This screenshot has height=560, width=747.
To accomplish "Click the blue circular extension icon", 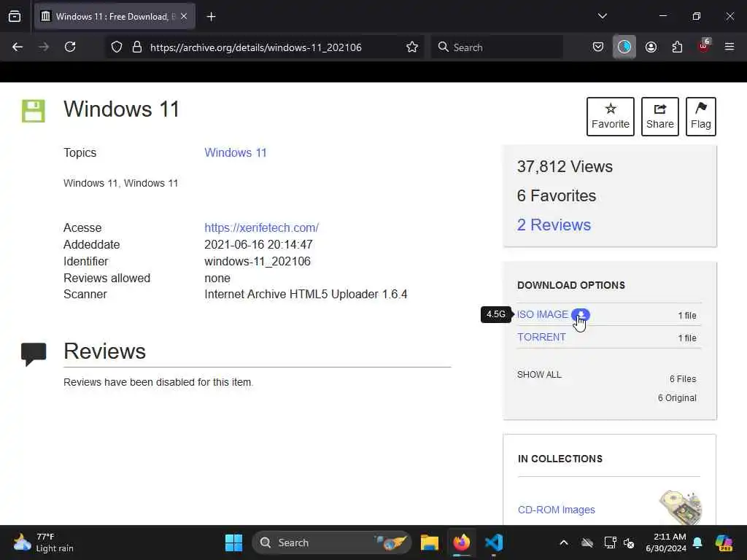I will 624,47.
